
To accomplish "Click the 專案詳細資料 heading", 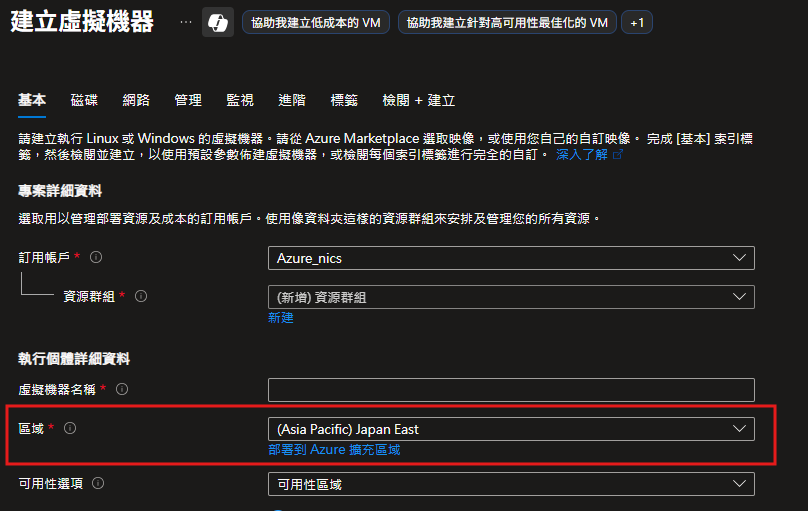I will (60, 191).
